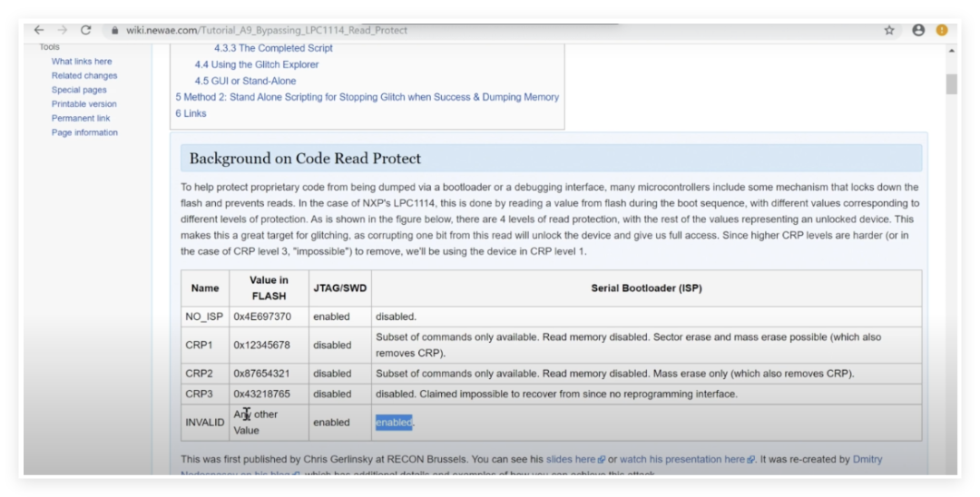Click the browser forward arrow

pyautogui.click(x=62, y=30)
